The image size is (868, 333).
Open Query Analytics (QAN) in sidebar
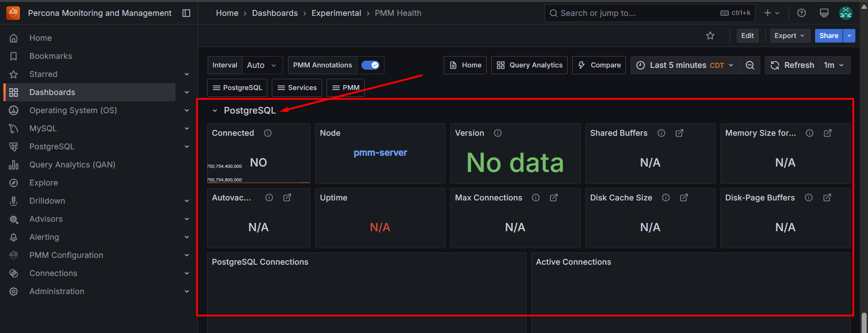(x=72, y=165)
